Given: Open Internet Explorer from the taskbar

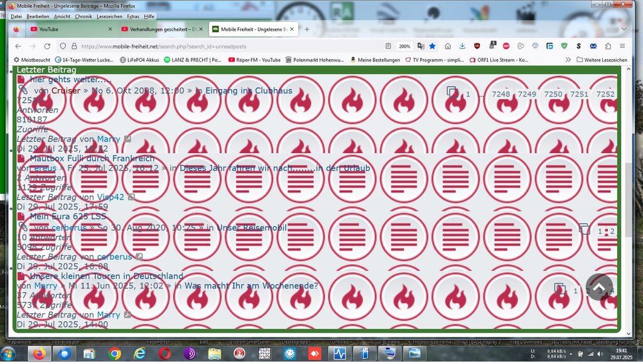Looking at the screenshot, I should tap(140, 353).
